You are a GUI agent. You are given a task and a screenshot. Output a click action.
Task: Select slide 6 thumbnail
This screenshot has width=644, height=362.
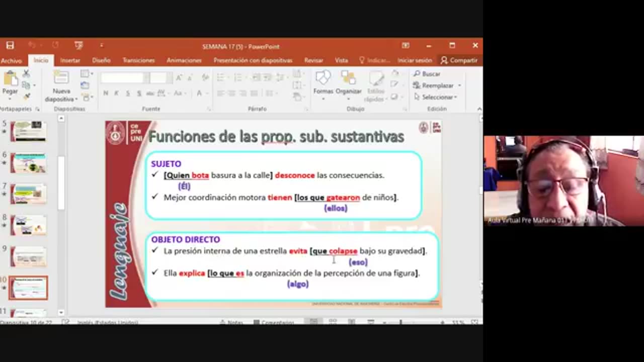click(x=28, y=163)
